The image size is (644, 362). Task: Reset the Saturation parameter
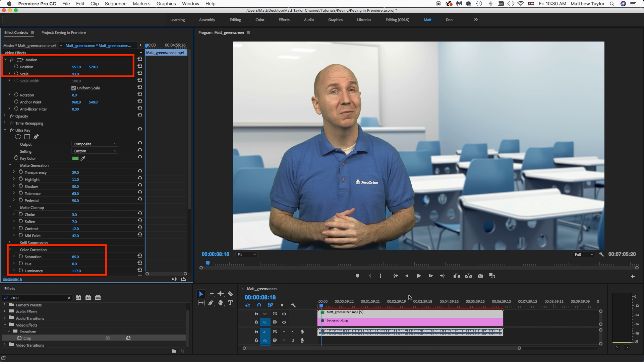coord(139,256)
